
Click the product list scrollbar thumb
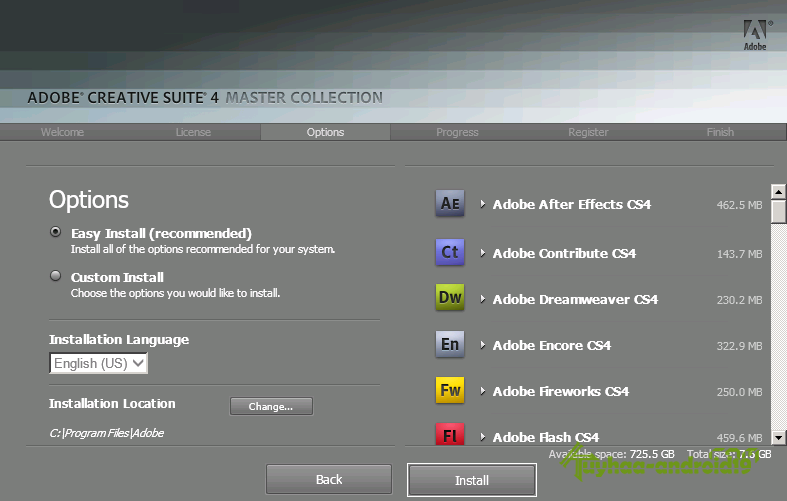(778, 211)
